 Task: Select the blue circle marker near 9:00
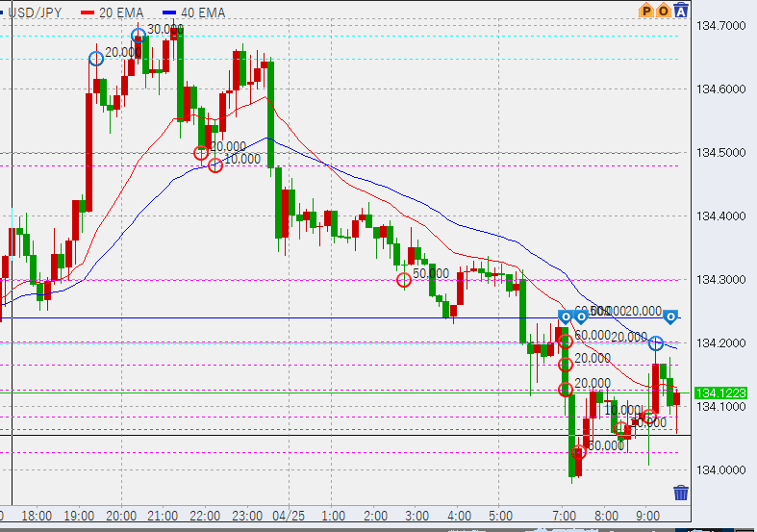click(656, 343)
